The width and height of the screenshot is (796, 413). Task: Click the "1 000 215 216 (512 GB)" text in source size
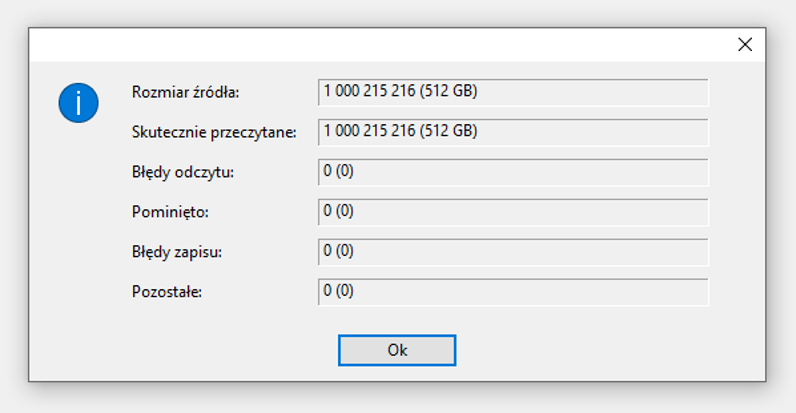point(401,91)
